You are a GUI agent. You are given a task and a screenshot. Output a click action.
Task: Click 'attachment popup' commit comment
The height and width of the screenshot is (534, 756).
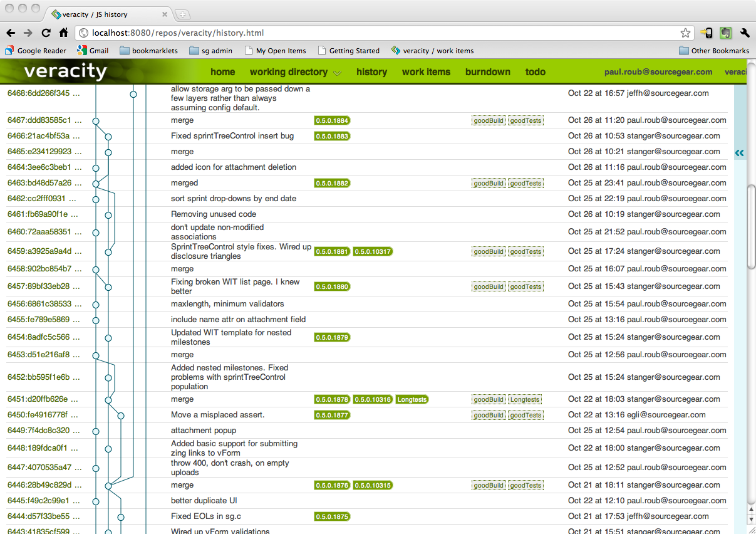(204, 431)
